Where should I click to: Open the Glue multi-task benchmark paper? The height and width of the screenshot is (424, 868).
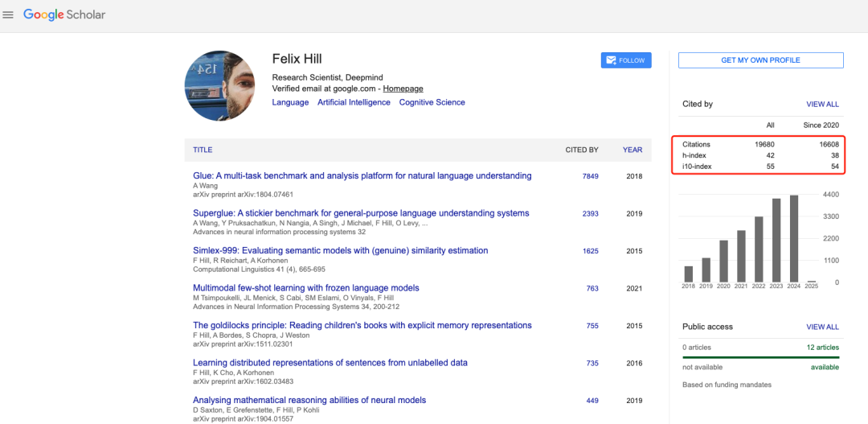362,175
